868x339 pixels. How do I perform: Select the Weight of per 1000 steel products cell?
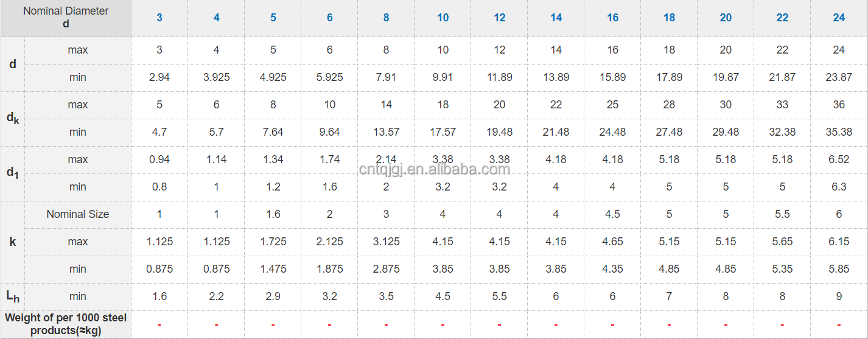coord(66,324)
